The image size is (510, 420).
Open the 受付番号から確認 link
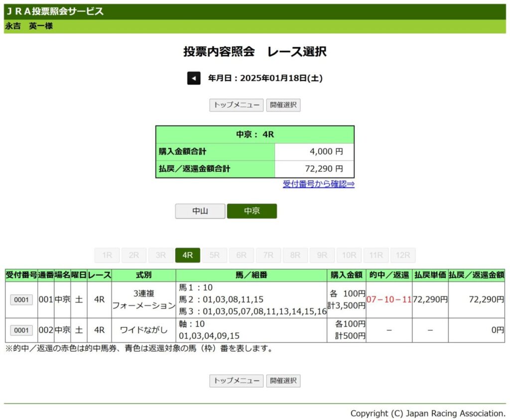click(318, 184)
